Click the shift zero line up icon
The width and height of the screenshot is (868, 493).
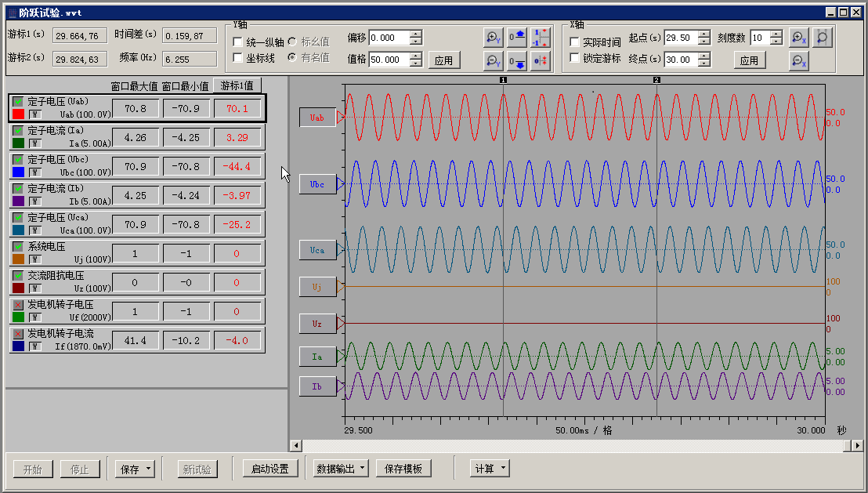tap(517, 38)
